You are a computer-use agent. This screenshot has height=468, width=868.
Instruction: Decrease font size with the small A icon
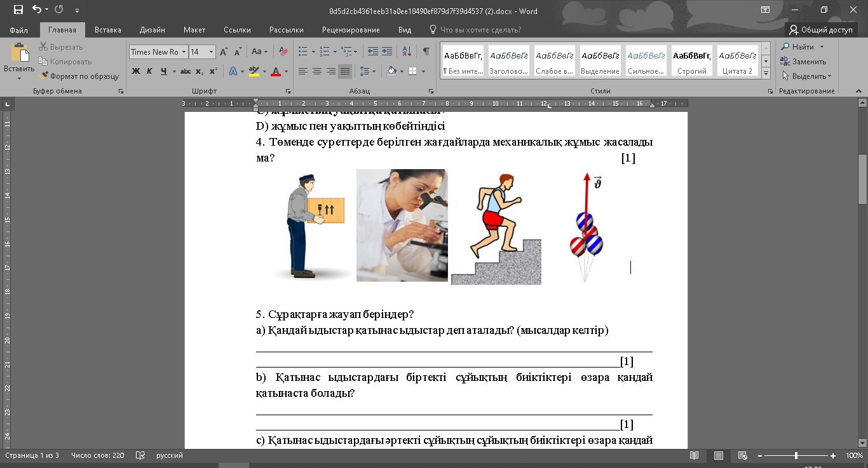238,52
